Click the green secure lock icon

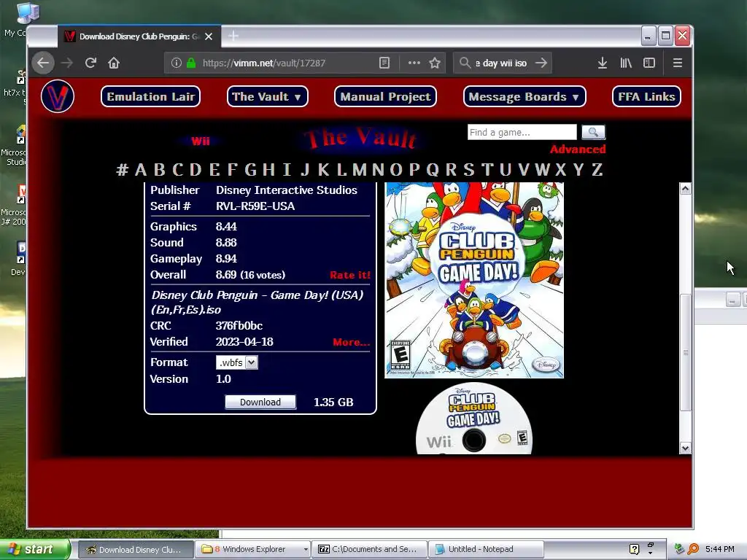click(191, 63)
